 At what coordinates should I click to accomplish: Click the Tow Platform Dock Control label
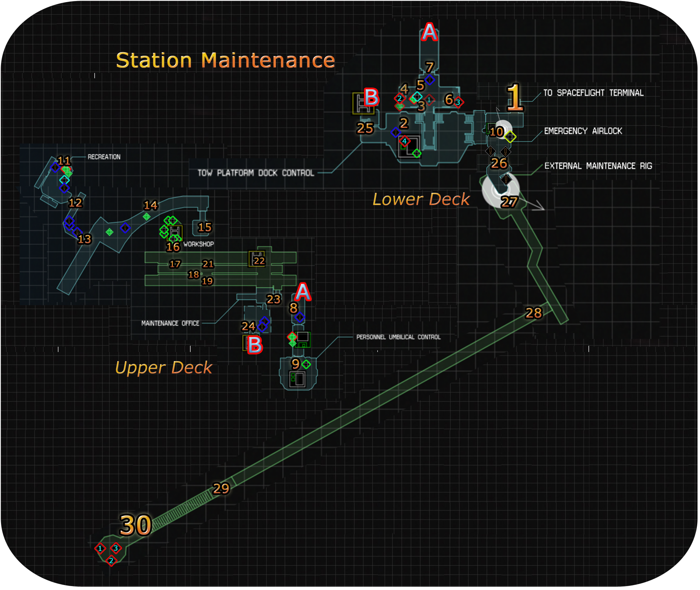point(255,173)
